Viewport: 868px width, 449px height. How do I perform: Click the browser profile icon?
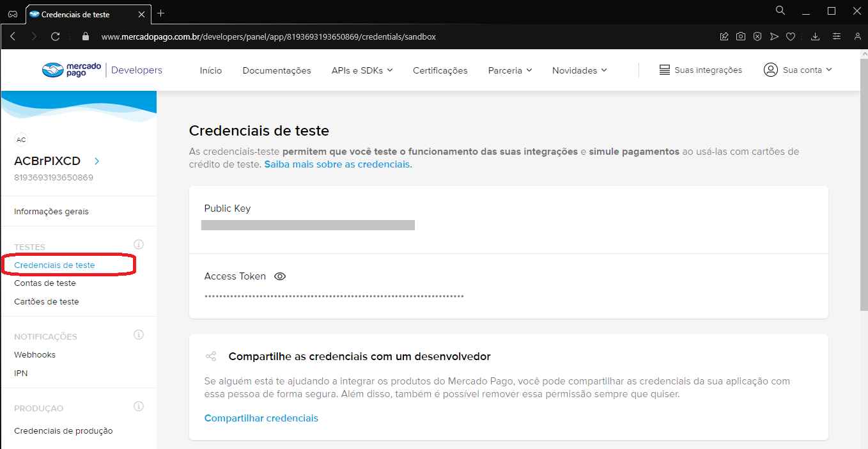pyautogui.click(x=858, y=36)
